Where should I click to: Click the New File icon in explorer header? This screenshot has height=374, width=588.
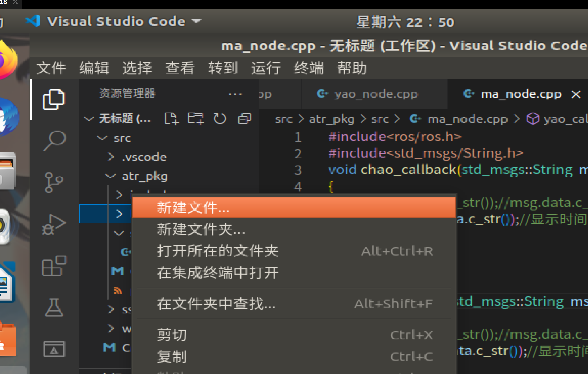point(171,119)
